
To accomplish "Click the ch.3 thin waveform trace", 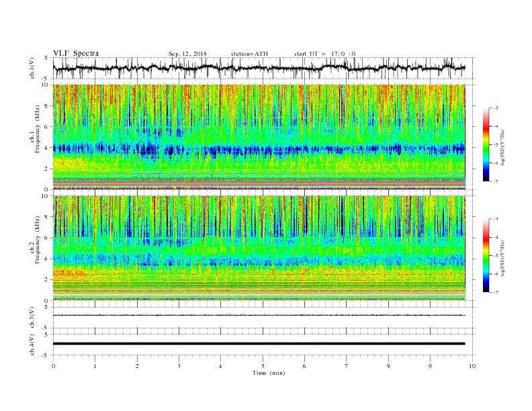I will point(259,315).
